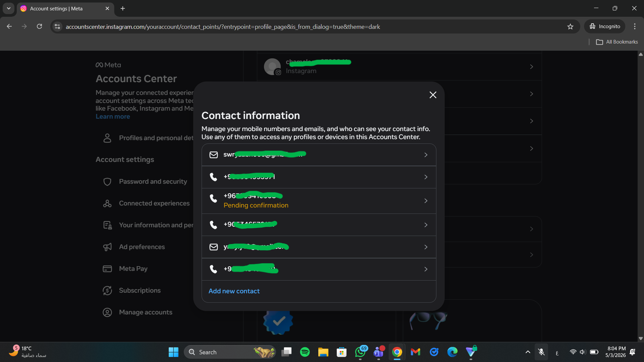Viewport: 644px width, 362px height.
Task: Click the Meta logo in the sidebar
Action: [108, 65]
